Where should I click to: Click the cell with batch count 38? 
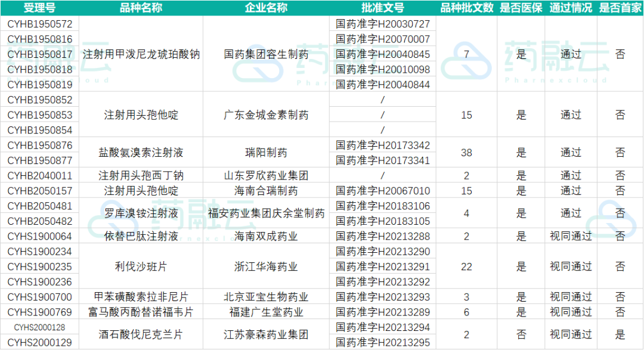pos(466,153)
